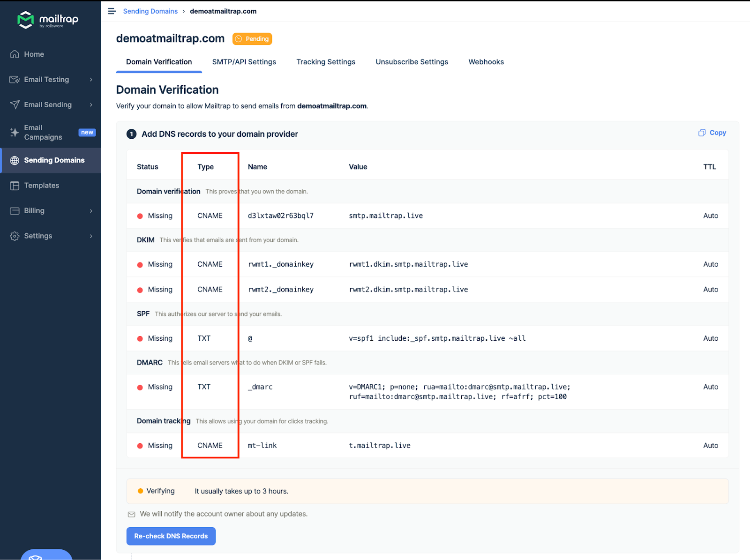Click the Settings gear icon
The width and height of the screenshot is (750, 560).
pos(15,236)
